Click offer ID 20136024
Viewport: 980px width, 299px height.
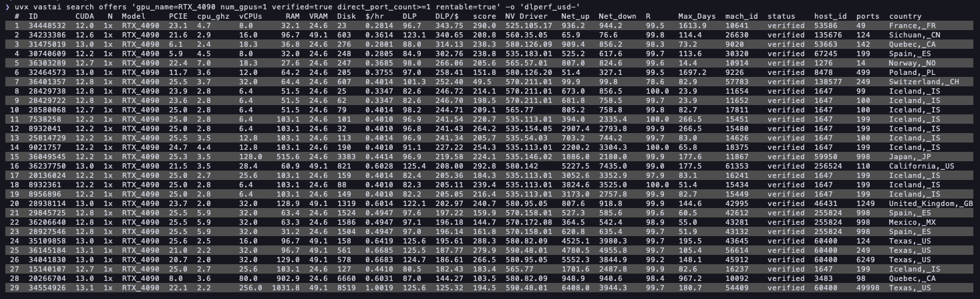(47, 175)
